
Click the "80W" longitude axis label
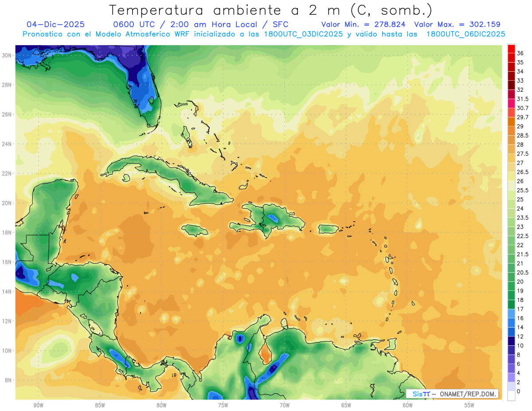click(x=161, y=405)
